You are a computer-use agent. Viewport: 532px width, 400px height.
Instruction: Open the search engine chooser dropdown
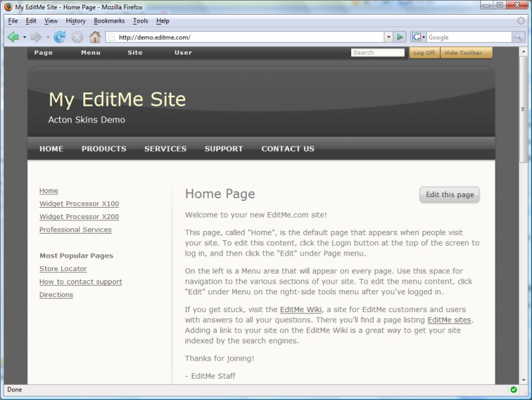tap(424, 37)
